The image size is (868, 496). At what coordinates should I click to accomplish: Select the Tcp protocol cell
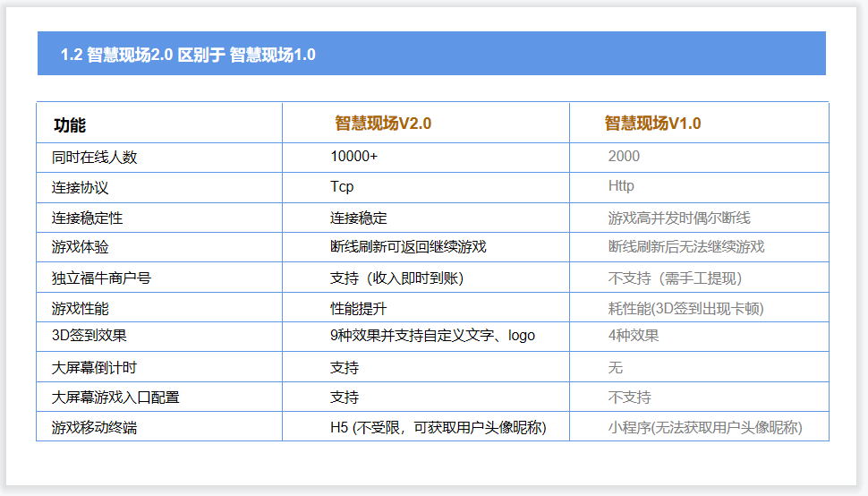(342, 186)
